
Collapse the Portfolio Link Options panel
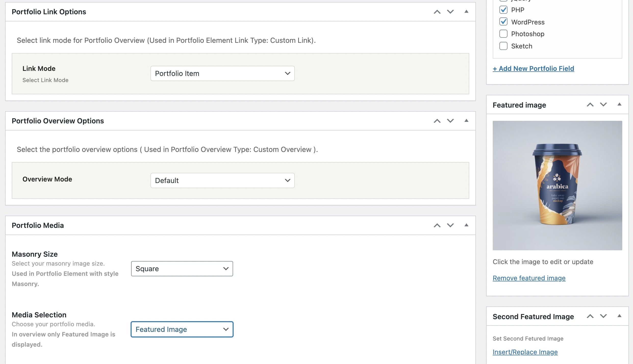click(x=466, y=11)
